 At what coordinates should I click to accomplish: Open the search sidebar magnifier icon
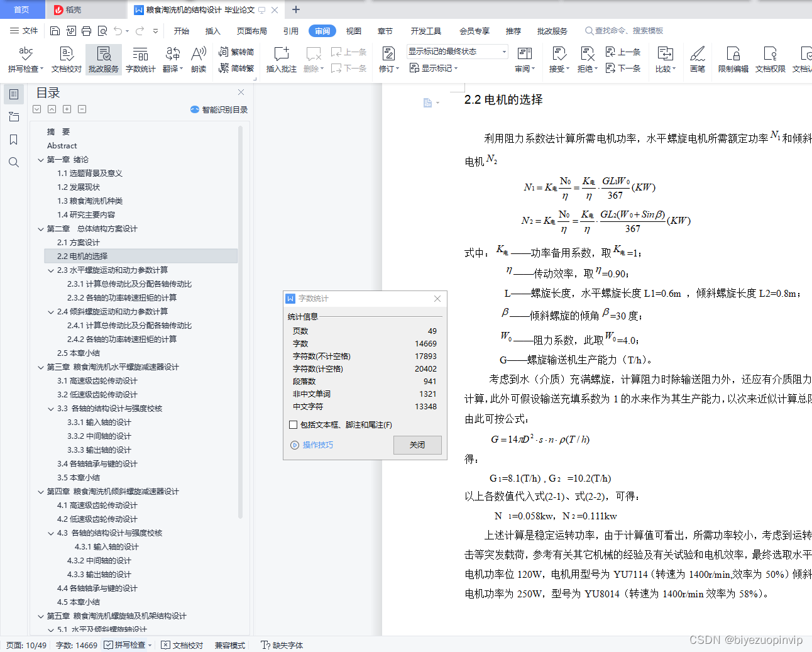pos(14,162)
